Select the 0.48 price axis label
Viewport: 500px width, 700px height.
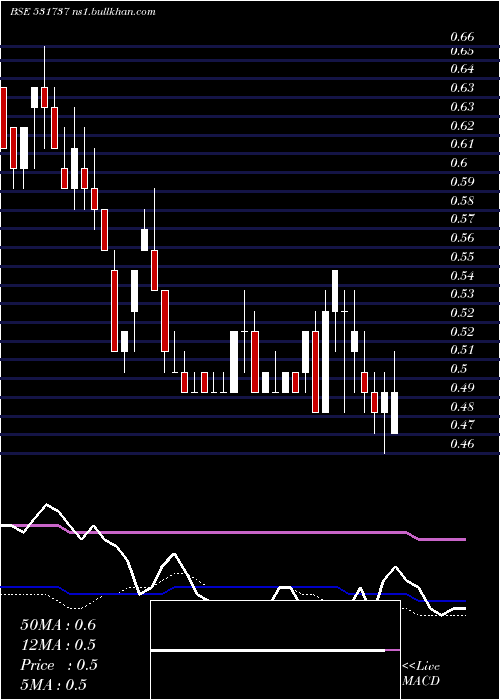coord(462,407)
